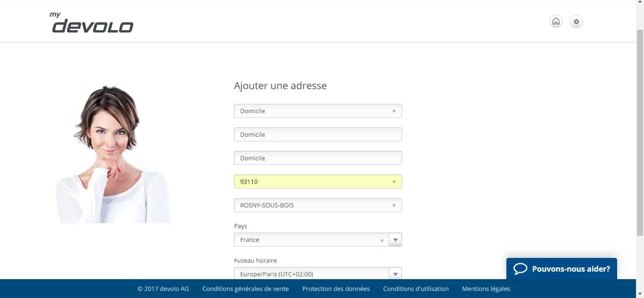Click the first Domicile input field
This screenshot has height=298, width=644.
click(318, 111)
